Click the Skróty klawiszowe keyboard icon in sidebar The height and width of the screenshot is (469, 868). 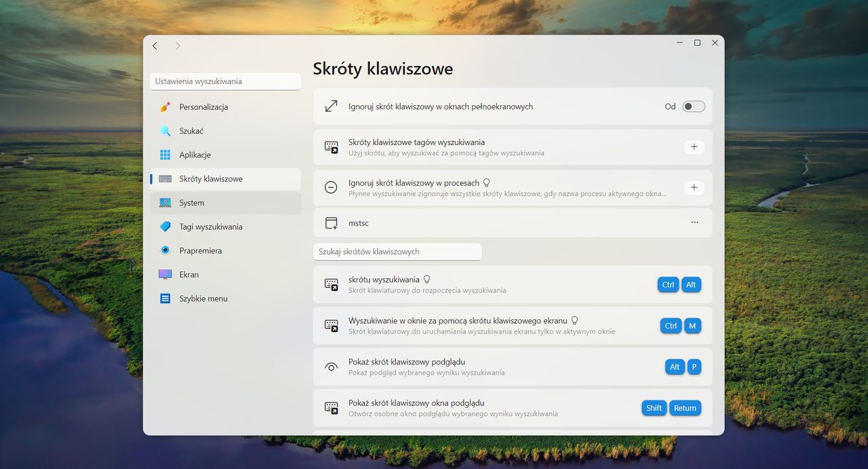click(x=165, y=179)
